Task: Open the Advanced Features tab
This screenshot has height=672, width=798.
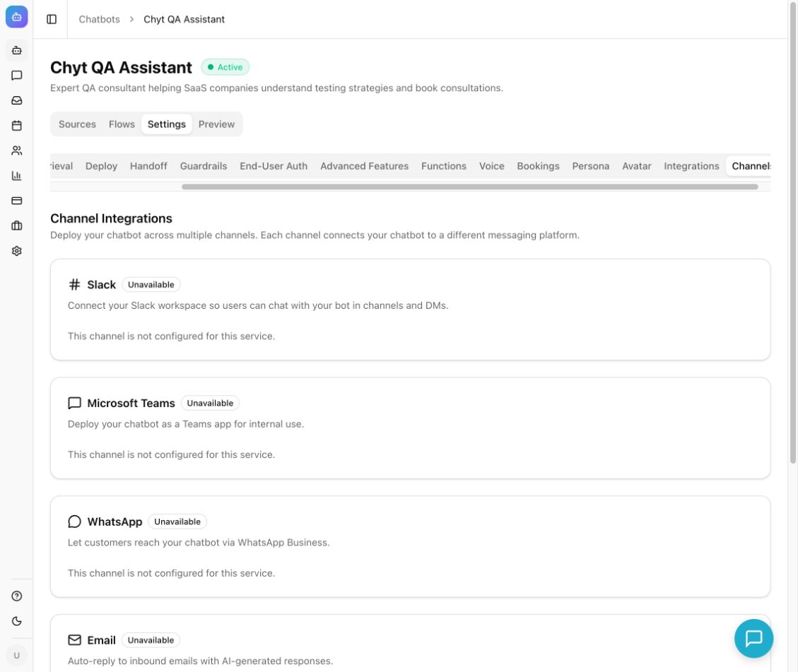Action: pos(365,166)
